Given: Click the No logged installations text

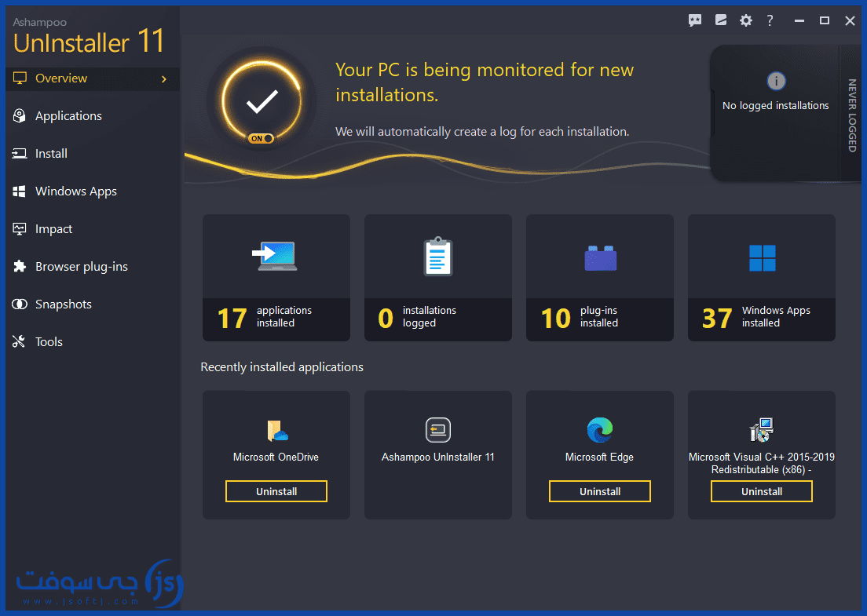Looking at the screenshot, I should pyautogui.click(x=775, y=105).
